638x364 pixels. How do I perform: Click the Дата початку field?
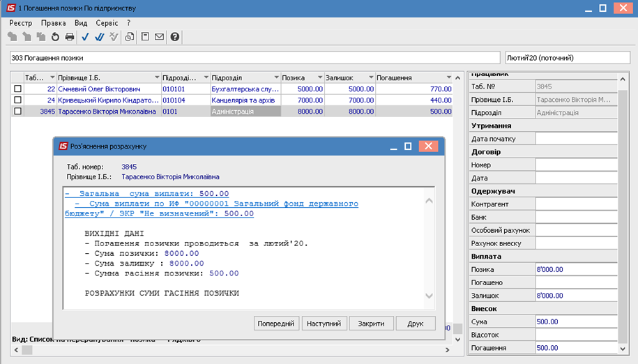point(577,139)
